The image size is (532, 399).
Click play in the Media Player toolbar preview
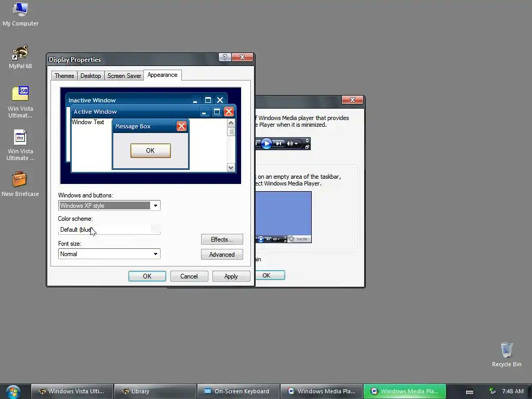click(x=267, y=143)
